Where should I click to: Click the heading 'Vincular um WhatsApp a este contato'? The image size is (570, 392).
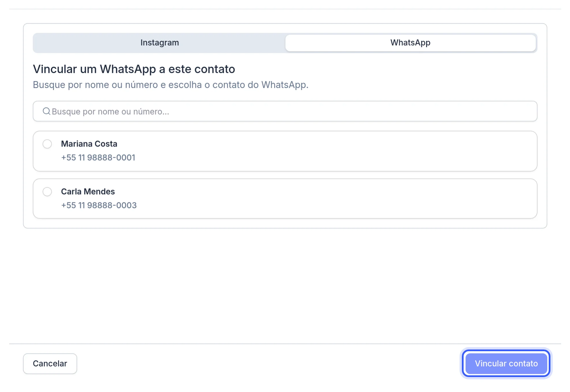[134, 69]
